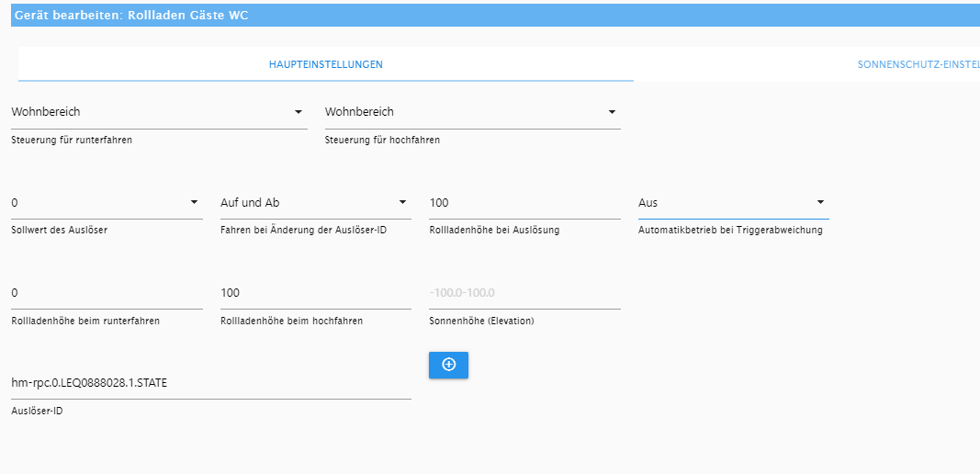980x474 pixels.
Task: Click the Auslöser-ID field with hm-rpc state
Action: pyautogui.click(x=211, y=383)
